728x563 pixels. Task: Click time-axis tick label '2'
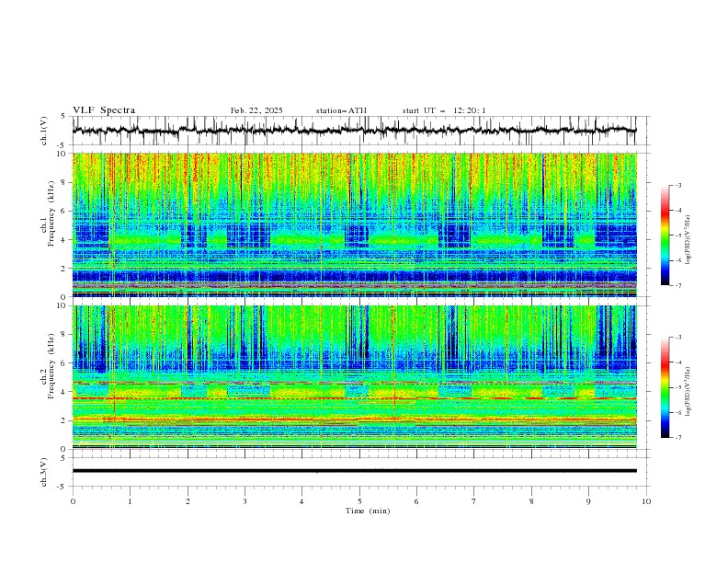(188, 501)
